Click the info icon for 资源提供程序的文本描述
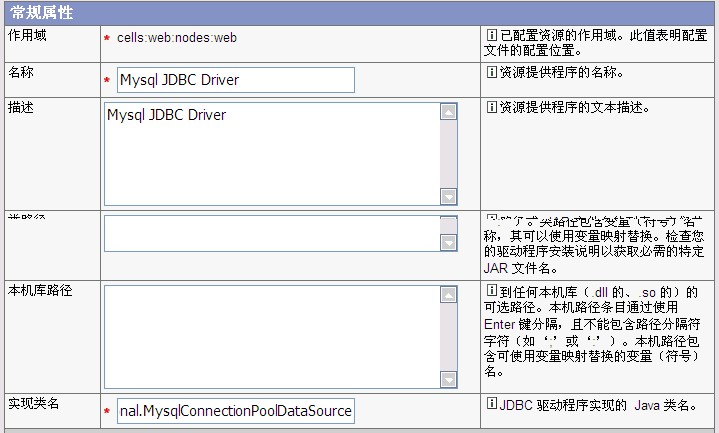The height and width of the screenshot is (433, 719). [491, 108]
